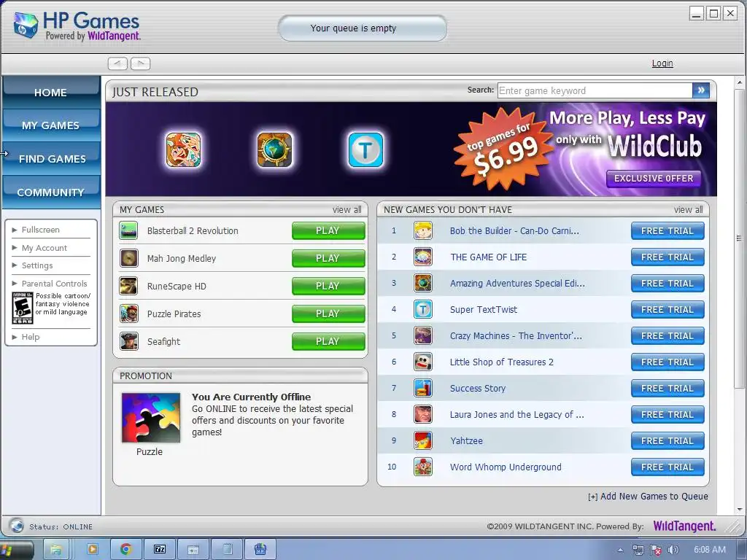
Task: Click view all in My Games
Action: [347, 209]
